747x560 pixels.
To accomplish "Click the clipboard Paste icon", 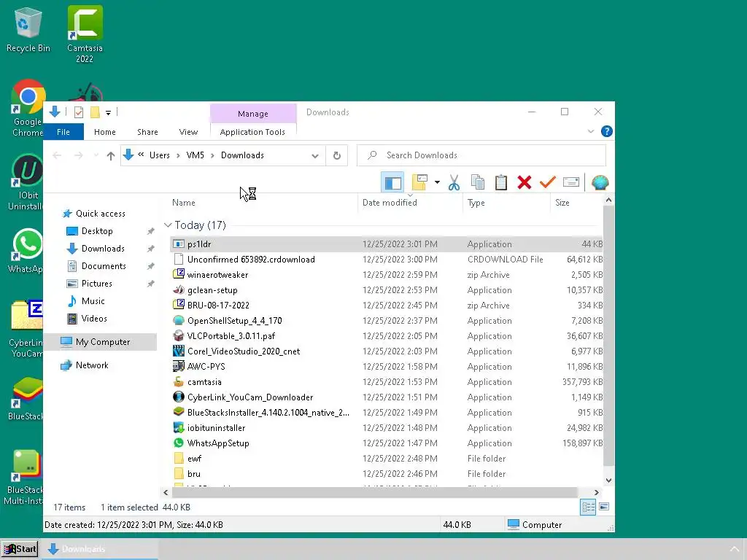I will point(500,182).
